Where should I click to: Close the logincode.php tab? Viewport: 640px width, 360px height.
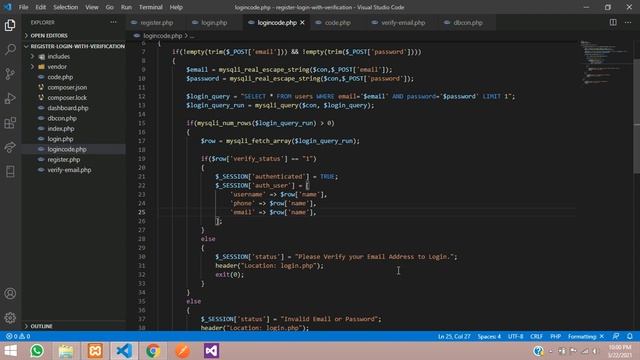302,22
